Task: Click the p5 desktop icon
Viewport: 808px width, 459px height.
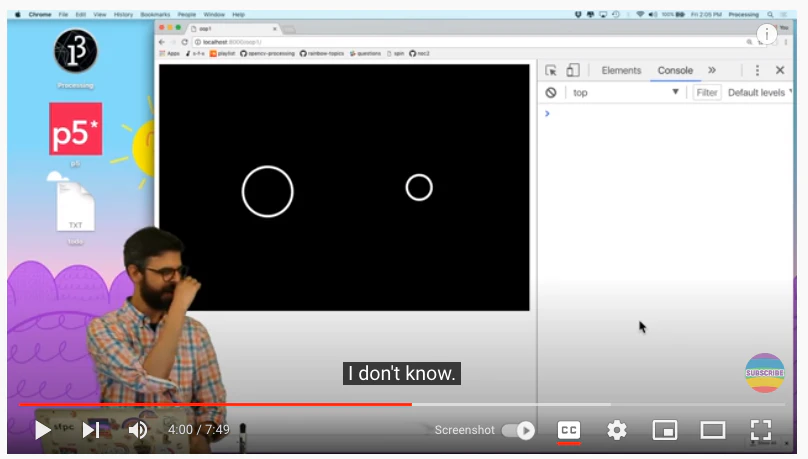Action: coord(76,134)
